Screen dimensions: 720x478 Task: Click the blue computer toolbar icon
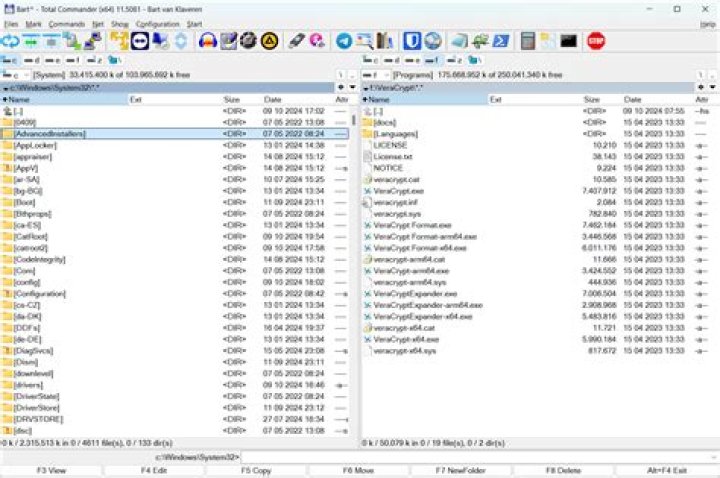click(x=161, y=41)
